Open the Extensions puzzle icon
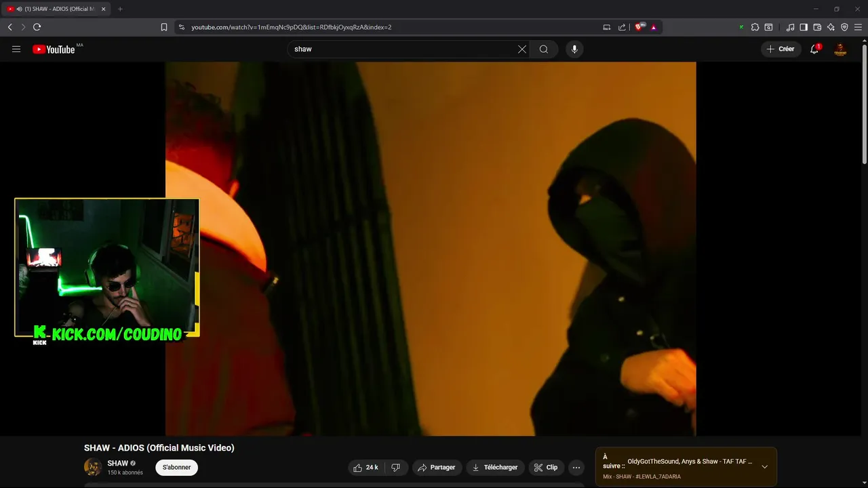The image size is (868, 488). 755,27
